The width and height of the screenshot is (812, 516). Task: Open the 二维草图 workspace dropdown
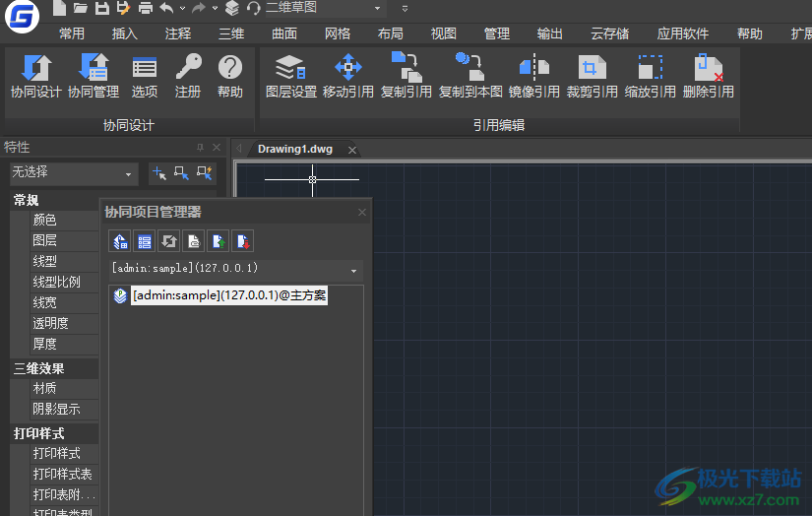tap(324, 8)
